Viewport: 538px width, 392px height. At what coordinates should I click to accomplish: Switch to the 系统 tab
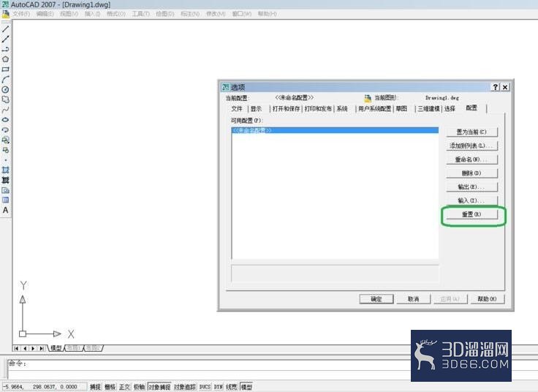(x=342, y=109)
